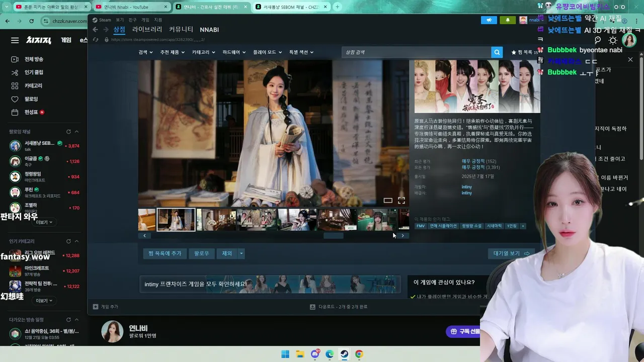
Task: Click the screenshot strip horizontal scrollbar handle
Action: [x=333, y=235]
